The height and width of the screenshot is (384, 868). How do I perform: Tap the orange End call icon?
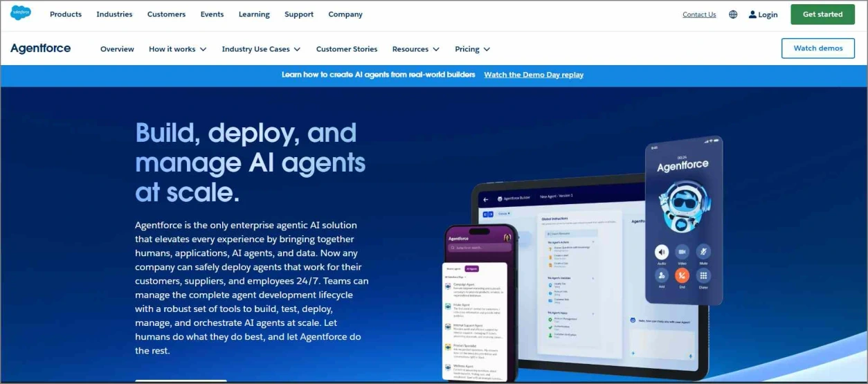[x=682, y=275]
